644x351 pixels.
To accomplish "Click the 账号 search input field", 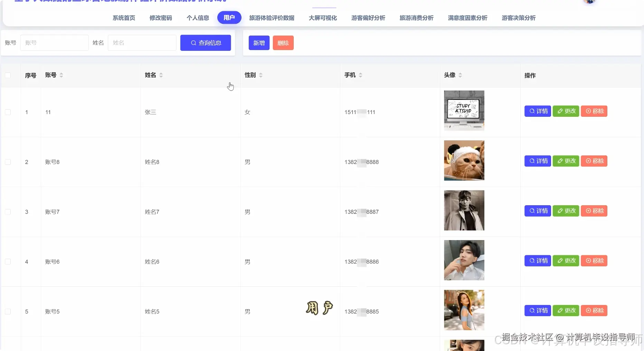I will (x=54, y=42).
